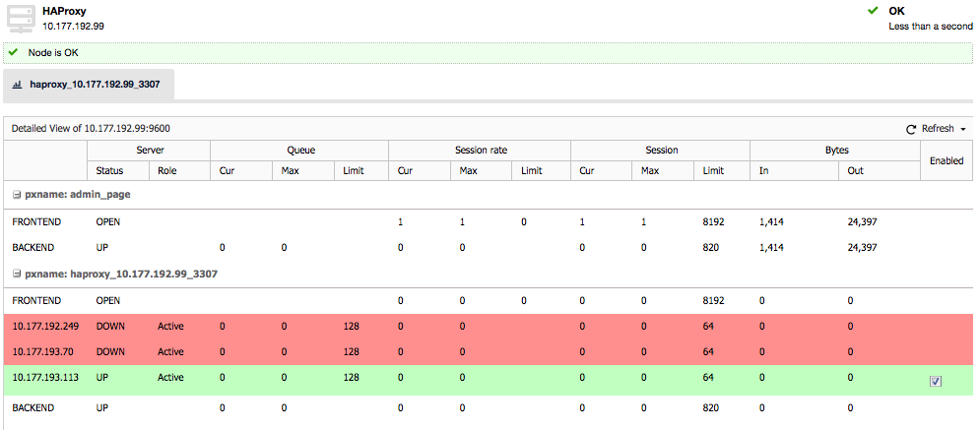This screenshot has height=430, width=980.
Task: Toggle Enabled checkbox for 10.177.193.113
Action: [935, 382]
